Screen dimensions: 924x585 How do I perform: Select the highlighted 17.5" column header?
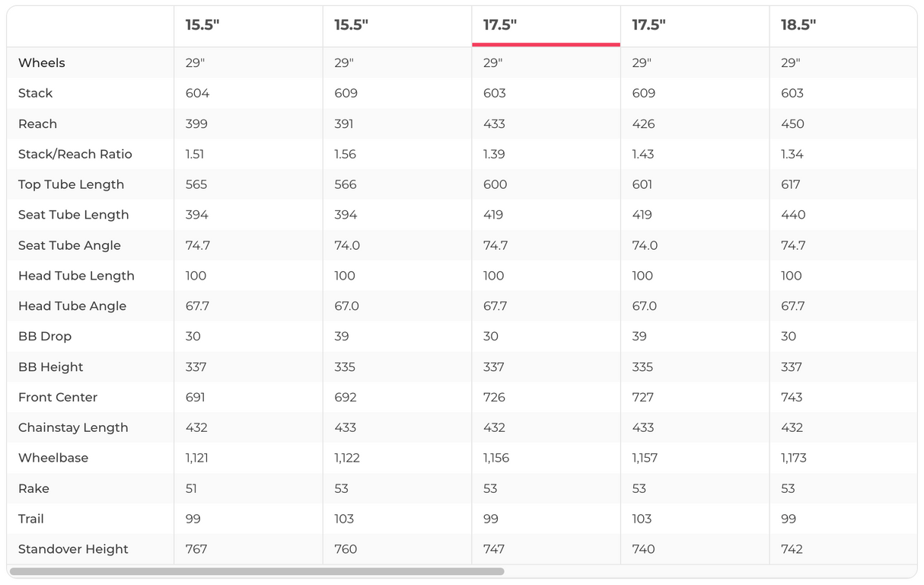click(x=500, y=24)
